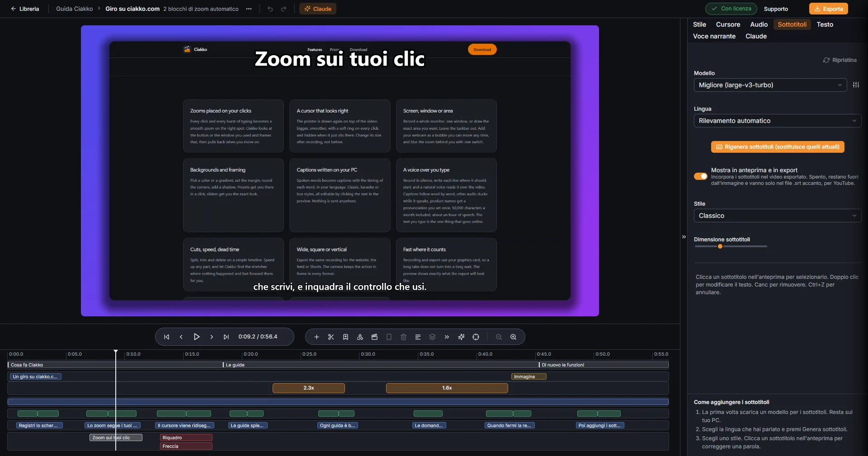
Task: Open the Testo tab
Action: [825, 24]
